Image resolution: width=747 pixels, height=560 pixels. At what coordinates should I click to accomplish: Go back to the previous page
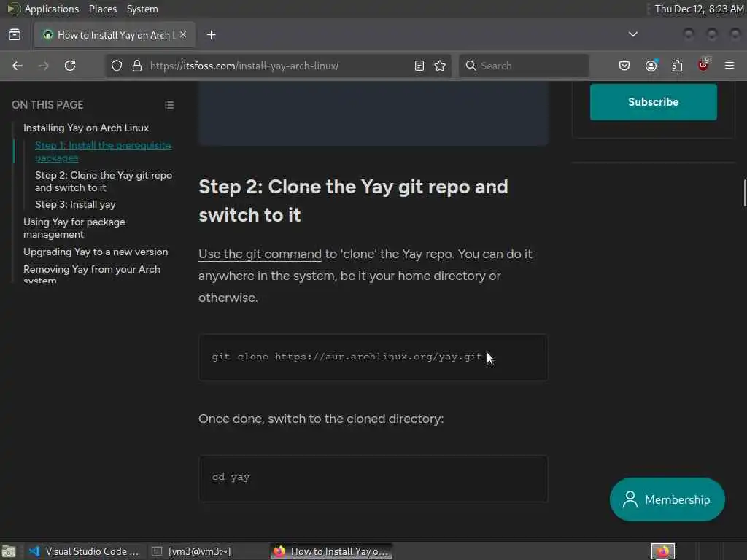18,66
